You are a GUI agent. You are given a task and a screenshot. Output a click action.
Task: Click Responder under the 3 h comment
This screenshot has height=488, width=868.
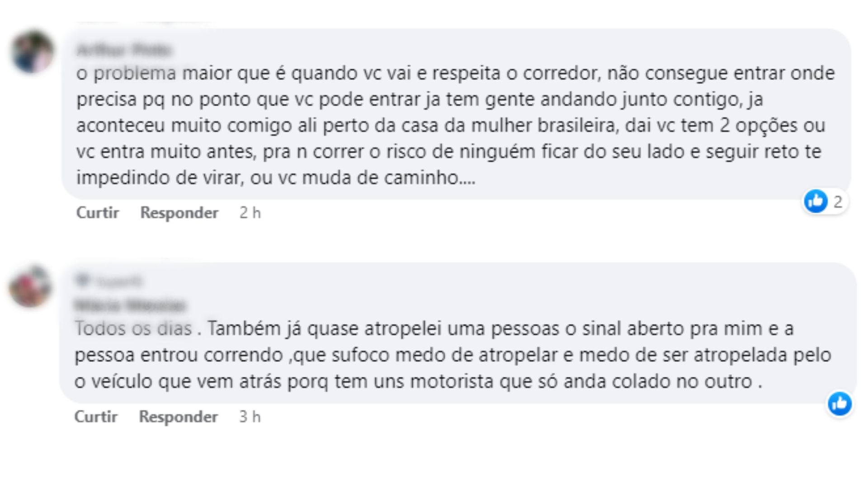click(178, 417)
